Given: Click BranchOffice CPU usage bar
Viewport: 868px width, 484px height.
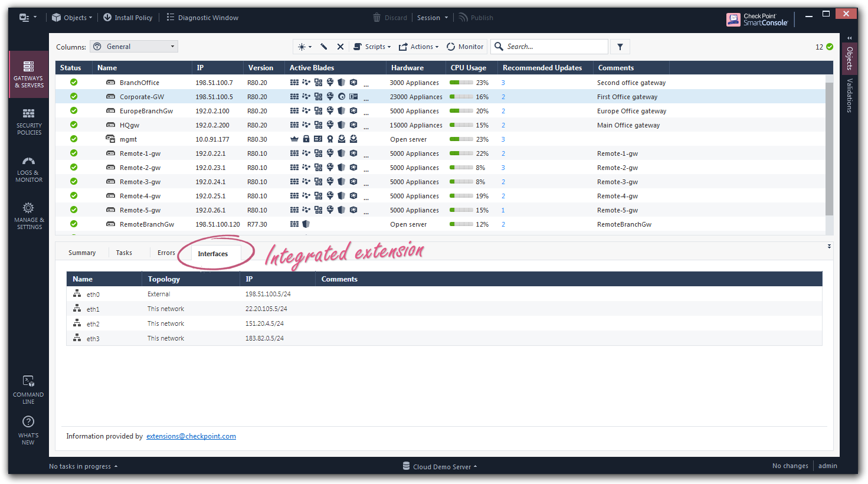Looking at the screenshot, I should pyautogui.click(x=461, y=83).
